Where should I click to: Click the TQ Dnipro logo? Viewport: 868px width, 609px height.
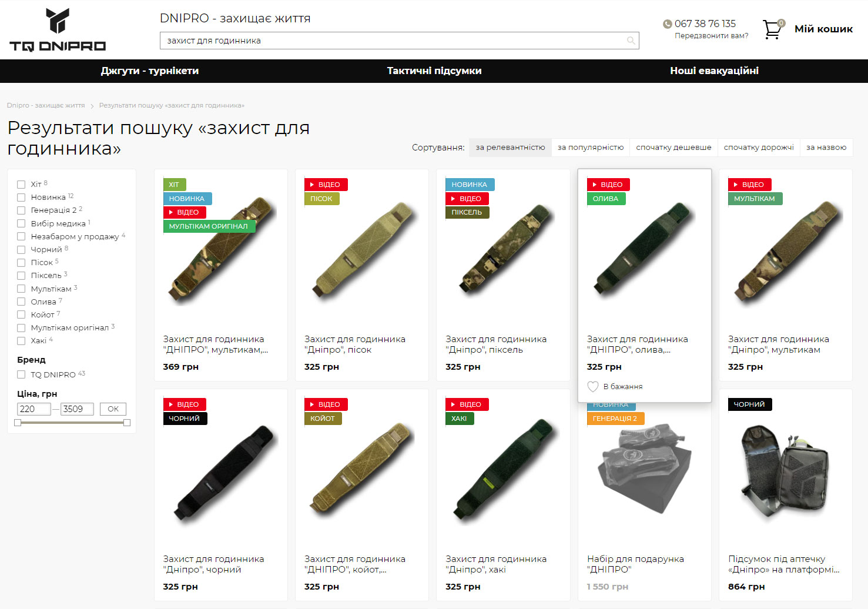58,30
